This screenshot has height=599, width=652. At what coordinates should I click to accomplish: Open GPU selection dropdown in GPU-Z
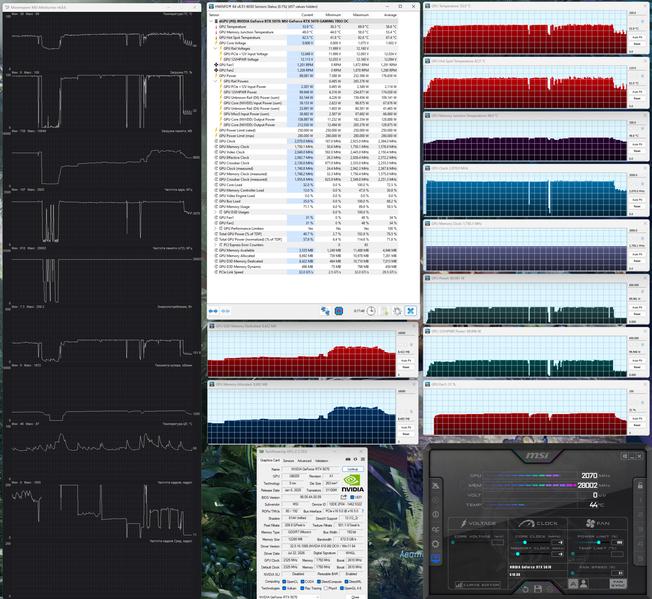[289, 597]
